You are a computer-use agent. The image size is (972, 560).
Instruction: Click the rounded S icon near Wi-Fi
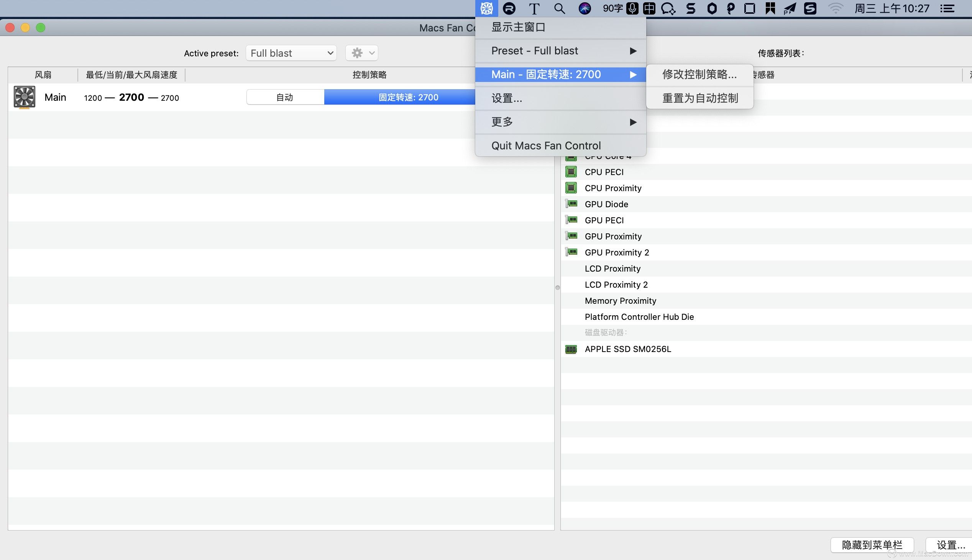click(810, 8)
